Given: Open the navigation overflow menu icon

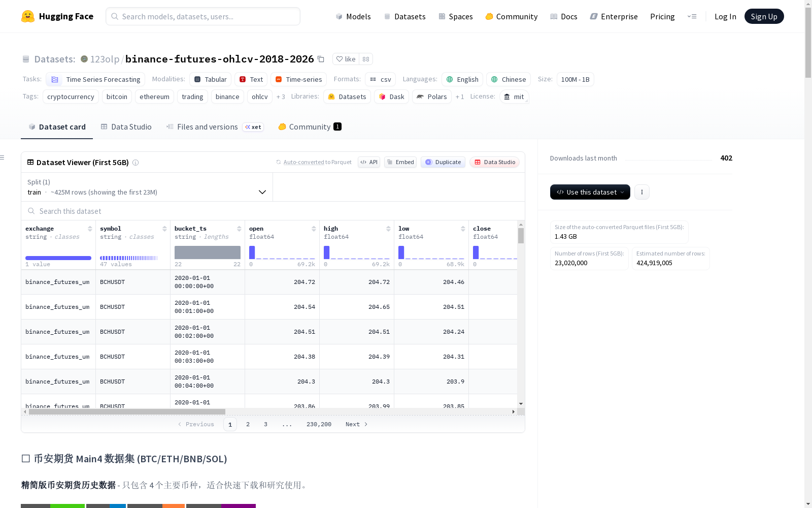Looking at the screenshot, I should (692, 16).
